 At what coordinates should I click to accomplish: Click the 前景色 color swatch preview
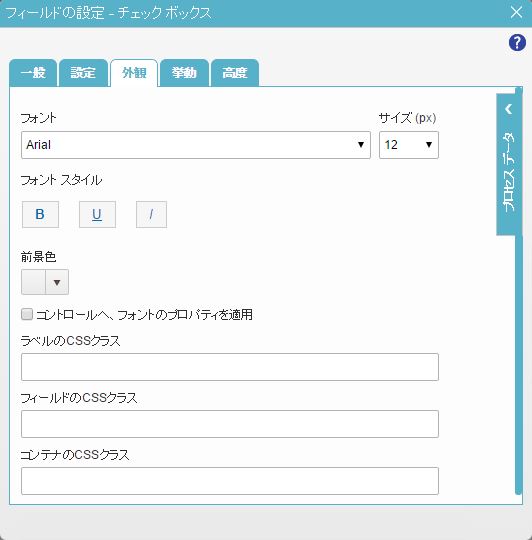[33, 282]
